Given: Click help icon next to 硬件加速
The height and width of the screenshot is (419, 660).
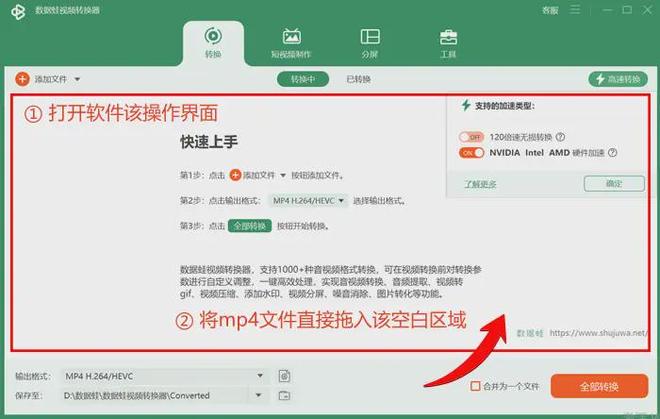Looking at the screenshot, I should coord(612,153).
